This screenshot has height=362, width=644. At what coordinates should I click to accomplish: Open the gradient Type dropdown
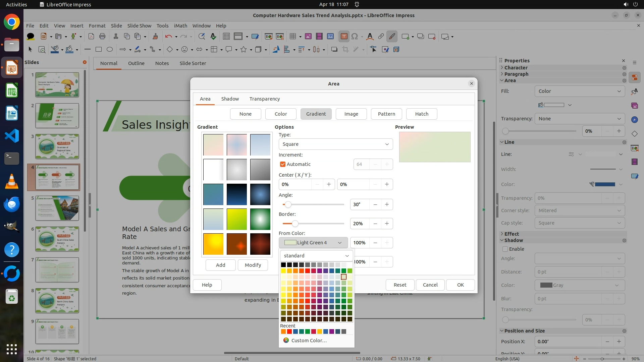pyautogui.click(x=335, y=144)
